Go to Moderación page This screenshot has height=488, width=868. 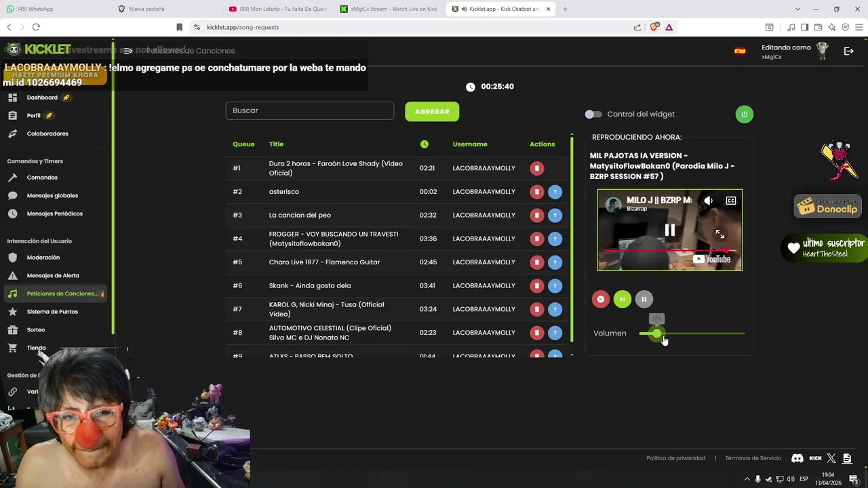[x=43, y=258]
